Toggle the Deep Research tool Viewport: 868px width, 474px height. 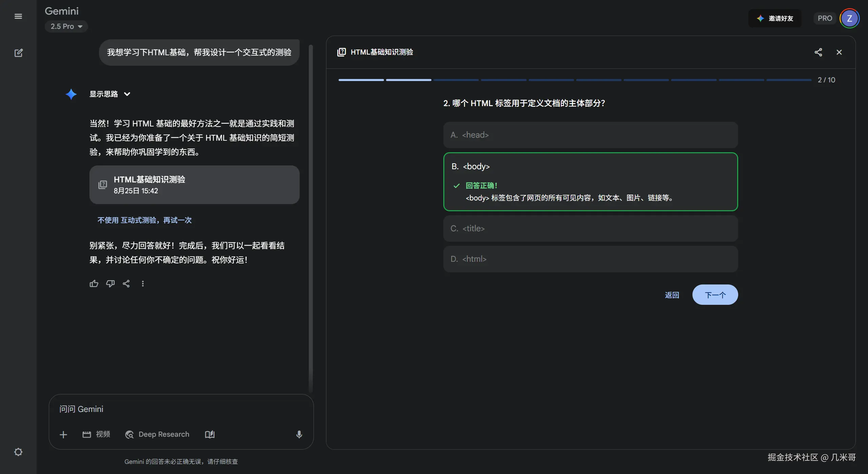(157, 434)
